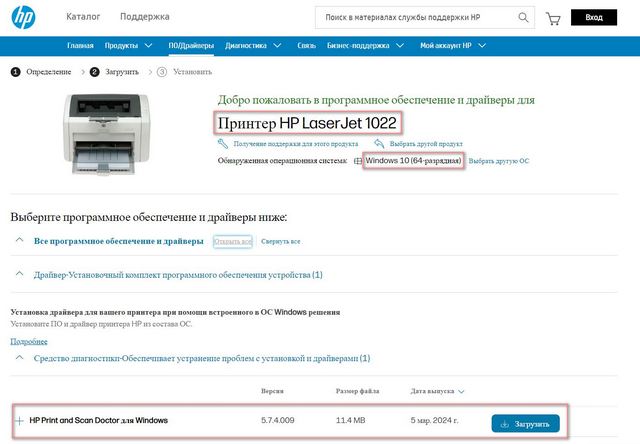Expand the Продукты dropdown chevron
Screen dimensions: 640x444
pyautogui.click(x=148, y=45)
